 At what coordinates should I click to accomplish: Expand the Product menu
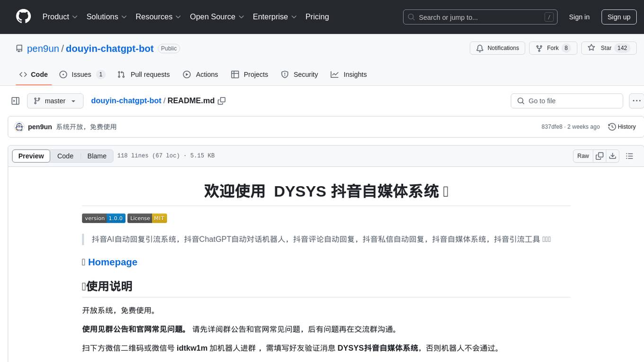pyautogui.click(x=60, y=17)
